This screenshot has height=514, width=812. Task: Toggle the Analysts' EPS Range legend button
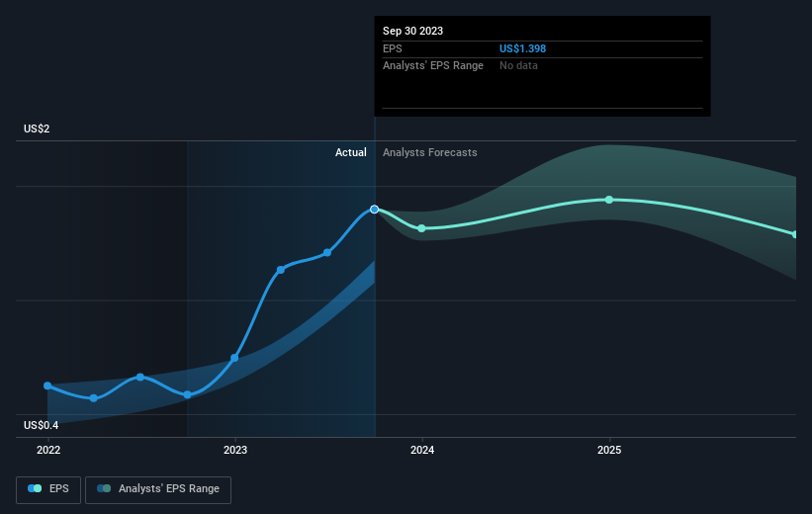coord(158,489)
